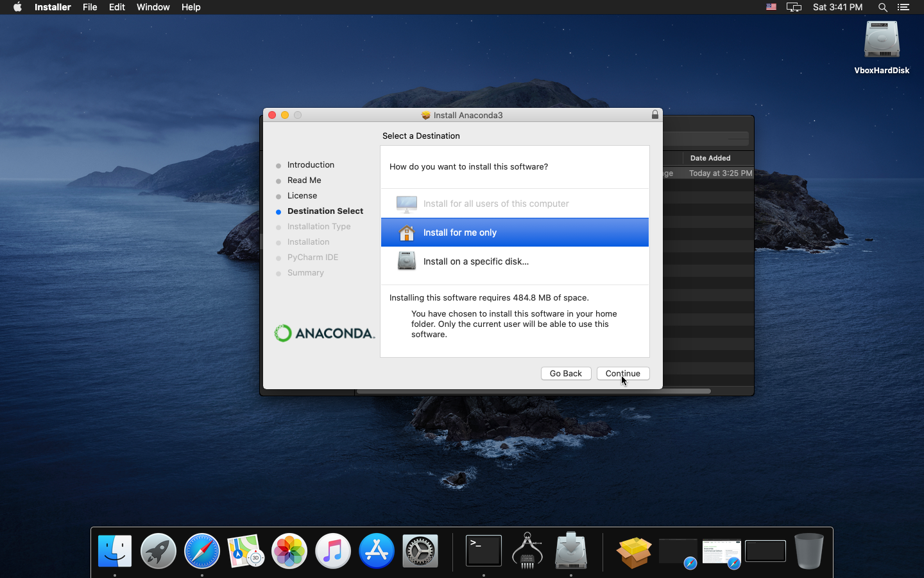Sort by Date Added column in Finder window
The height and width of the screenshot is (578, 924).
click(710, 158)
